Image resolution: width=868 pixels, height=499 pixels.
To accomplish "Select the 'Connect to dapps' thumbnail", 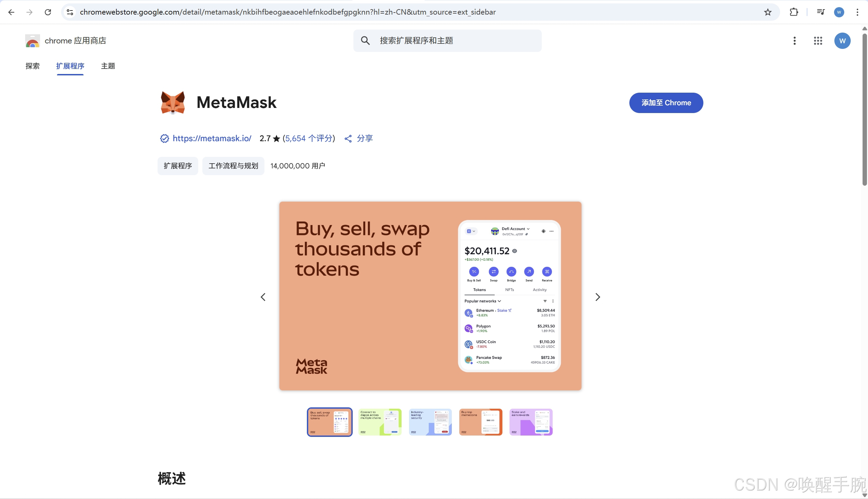I will (380, 422).
